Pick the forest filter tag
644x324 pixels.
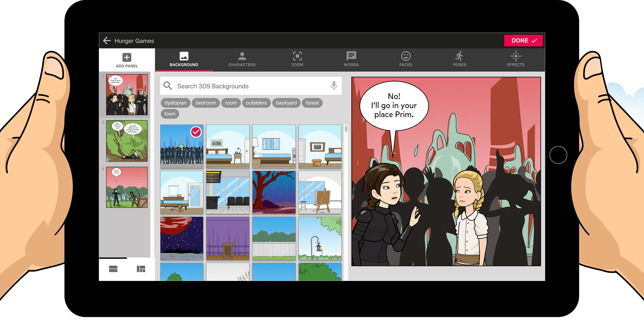coord(313,103)
